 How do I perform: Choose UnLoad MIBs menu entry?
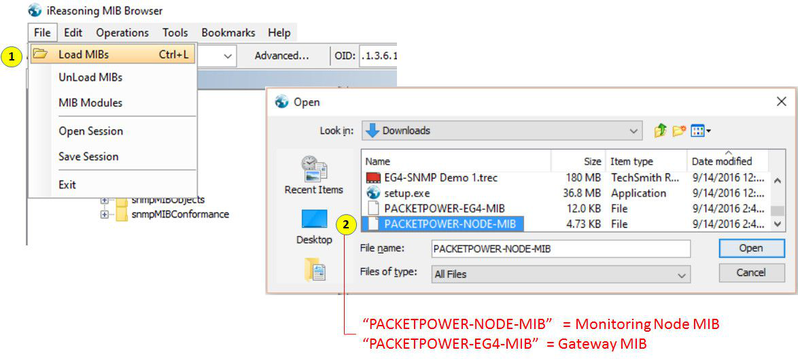click(91, 78)
